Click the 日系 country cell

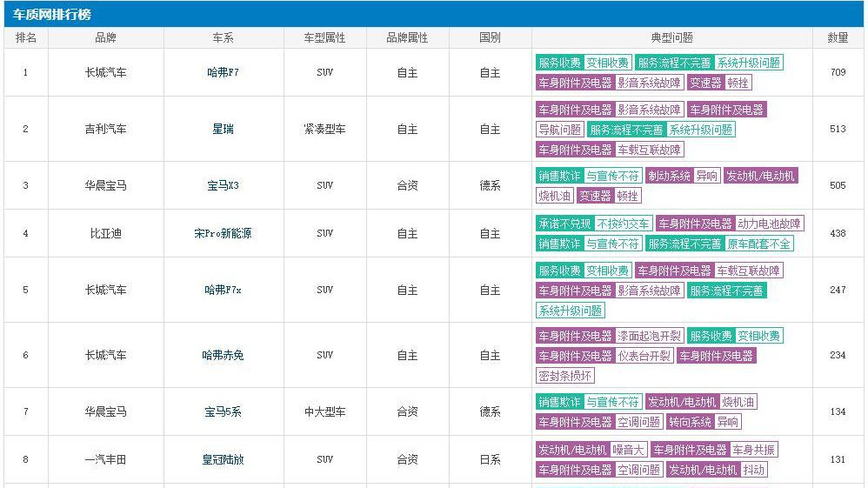490,459
